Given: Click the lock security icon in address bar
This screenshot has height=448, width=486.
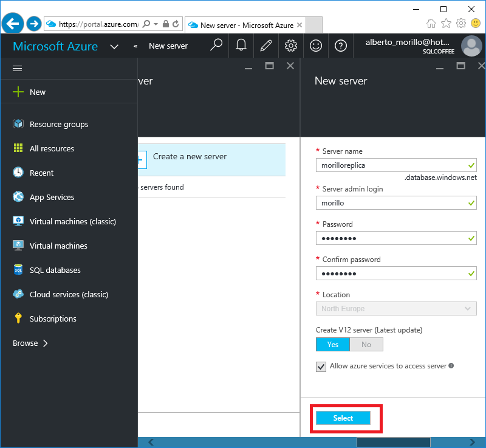Looking at the screenshot, I should [166, 24].
